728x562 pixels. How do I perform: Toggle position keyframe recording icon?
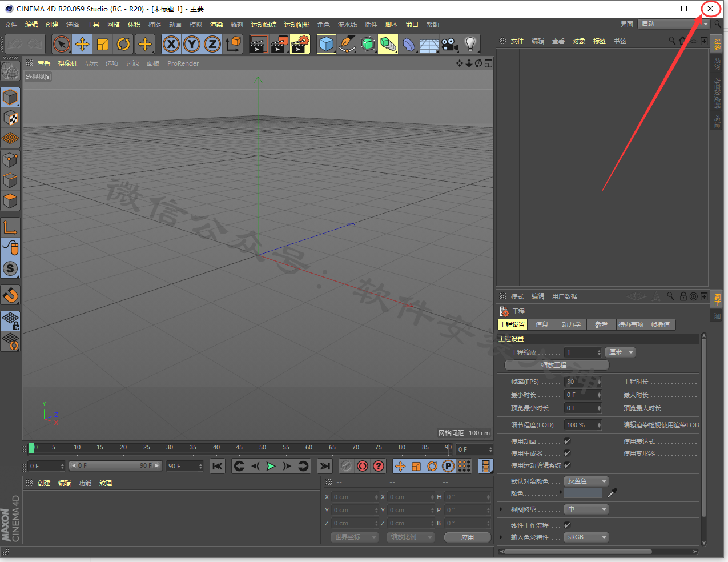click(400, 467)
